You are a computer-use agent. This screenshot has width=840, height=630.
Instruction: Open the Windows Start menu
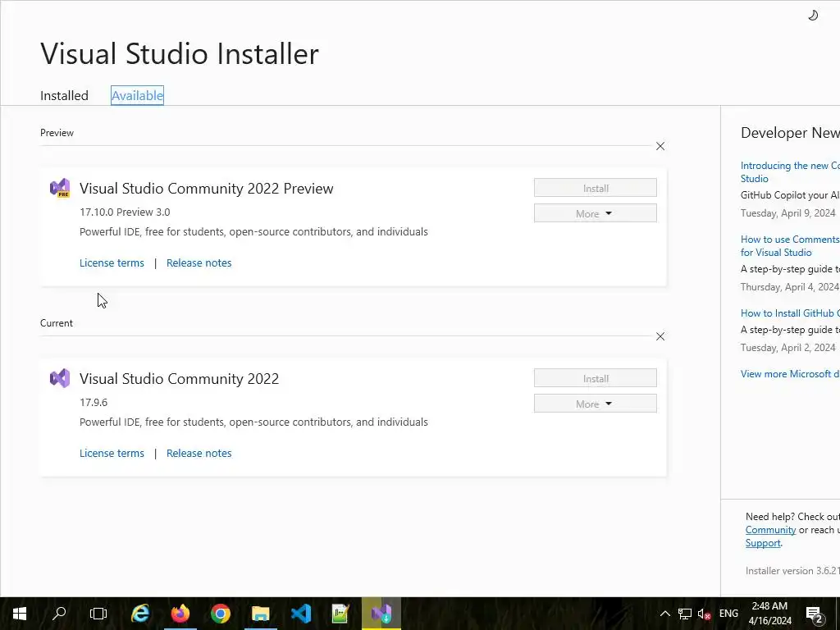[x=20, y=614]
